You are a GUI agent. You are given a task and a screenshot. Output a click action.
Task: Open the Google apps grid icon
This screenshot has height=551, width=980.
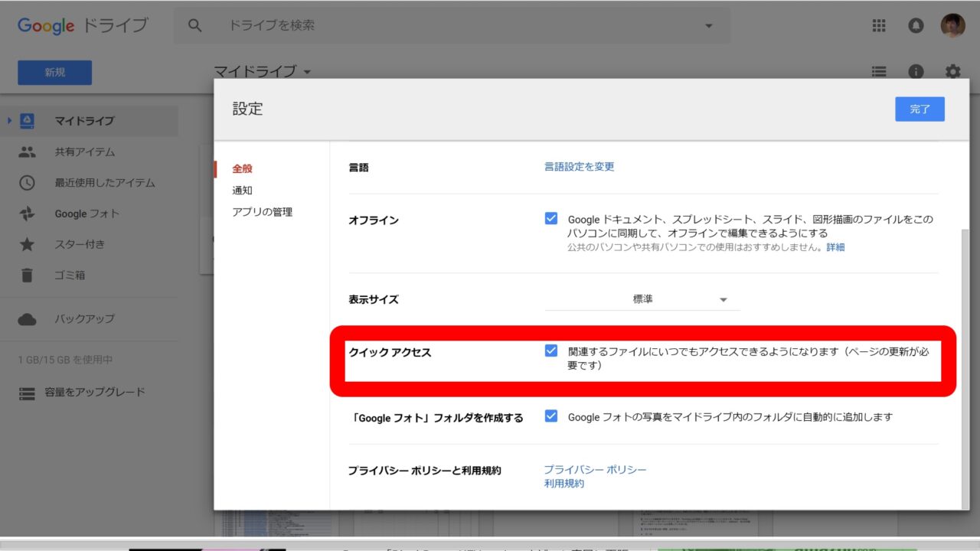tap(879, 25)
